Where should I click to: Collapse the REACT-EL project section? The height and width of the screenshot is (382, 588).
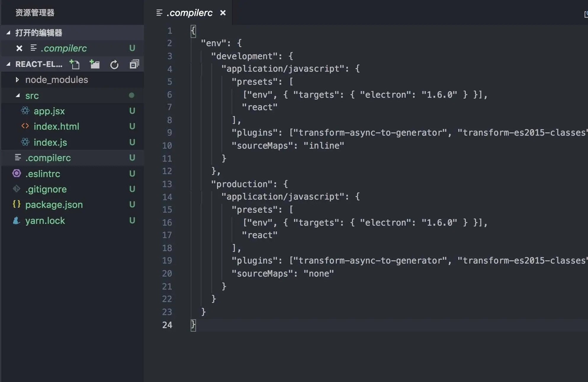pos(8,64)
